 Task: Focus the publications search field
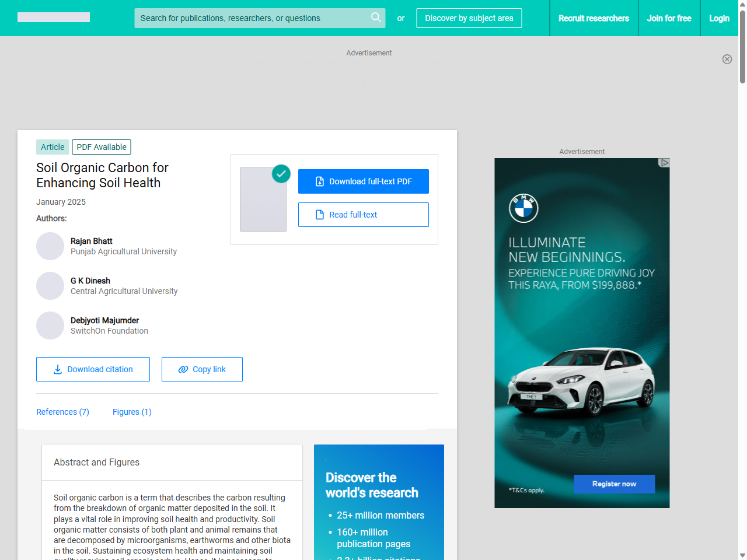tap(251, 18)
